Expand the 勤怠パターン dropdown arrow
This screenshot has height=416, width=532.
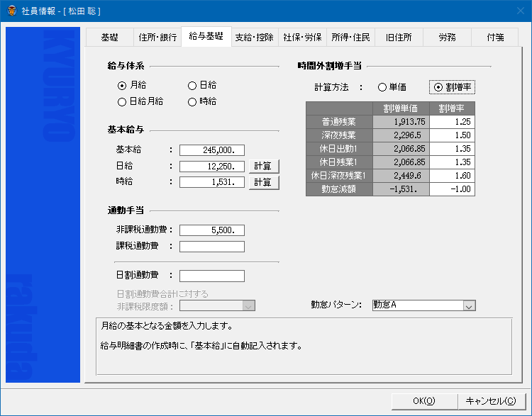(x=469, y=306)
